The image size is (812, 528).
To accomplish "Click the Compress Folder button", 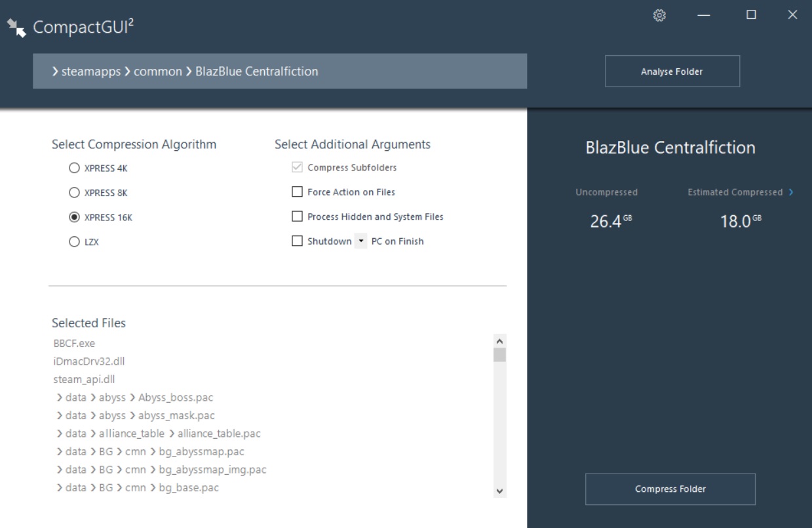I will [670, 489].
